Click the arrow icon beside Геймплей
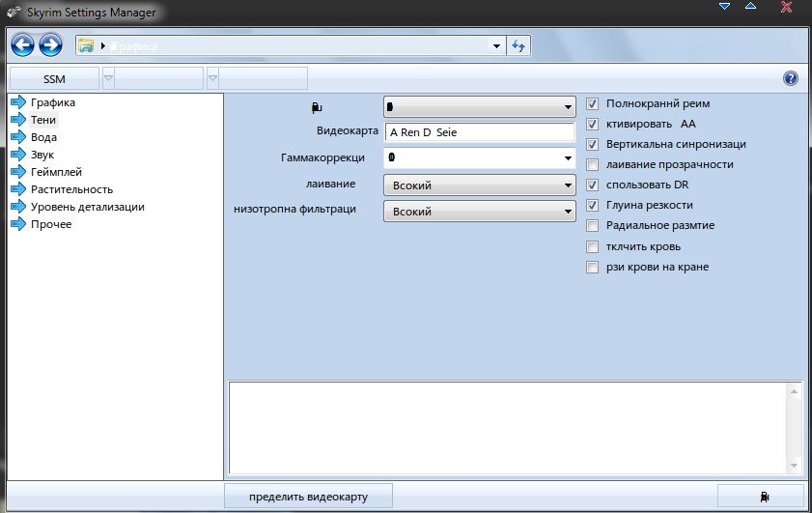This screenshot has width=812, height=513. (x=18, y=172)
